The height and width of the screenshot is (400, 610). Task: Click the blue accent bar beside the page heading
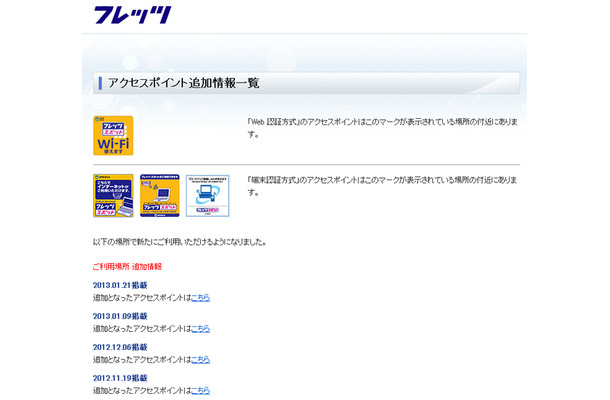tap(100, 83)
